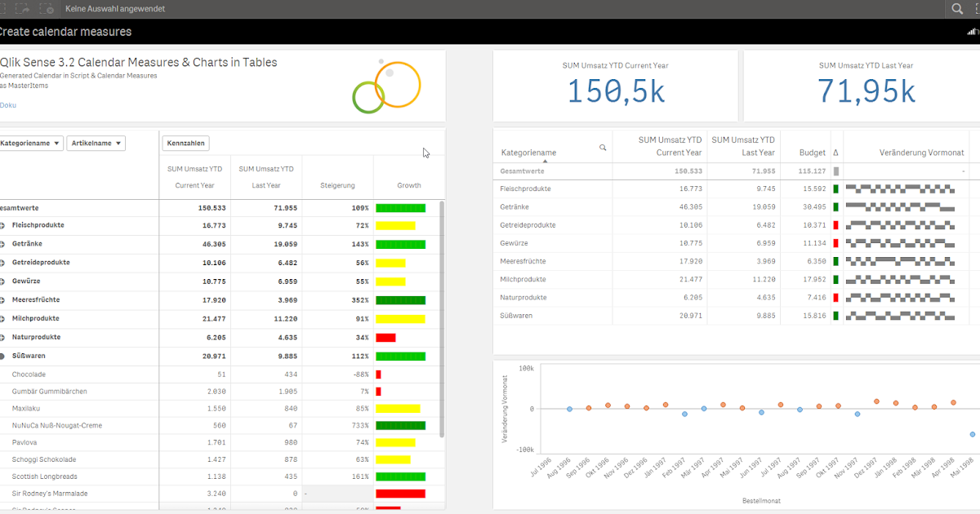This screenshot has height=514, width=980.
Task: Click the 'Create calendar measures' sheet title
Action: coord(65,32)
